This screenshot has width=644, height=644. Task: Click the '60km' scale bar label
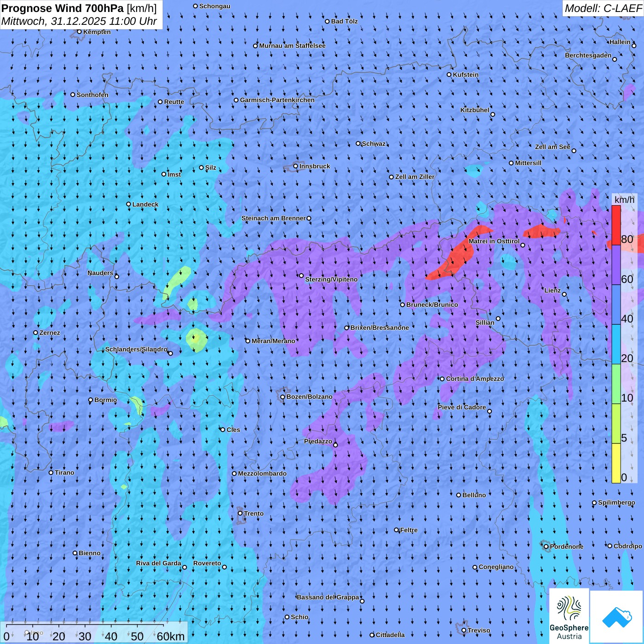[171, 636]
